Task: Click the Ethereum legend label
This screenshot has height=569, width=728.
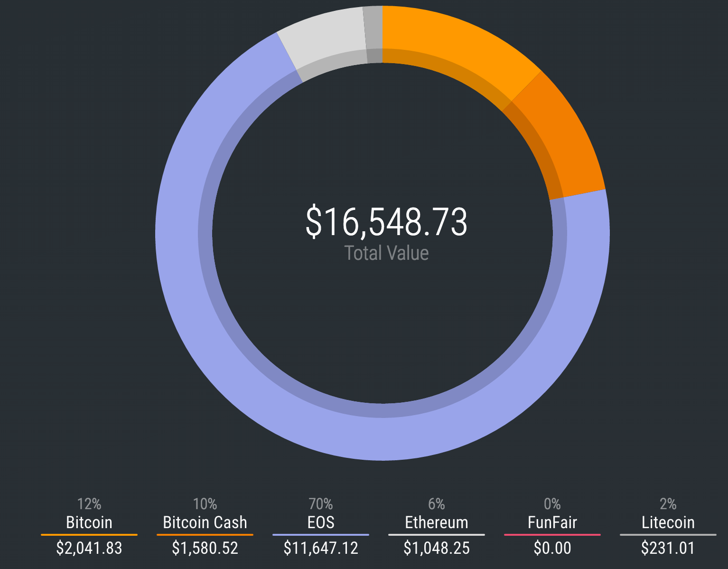Action: click(x=437, y=522)
